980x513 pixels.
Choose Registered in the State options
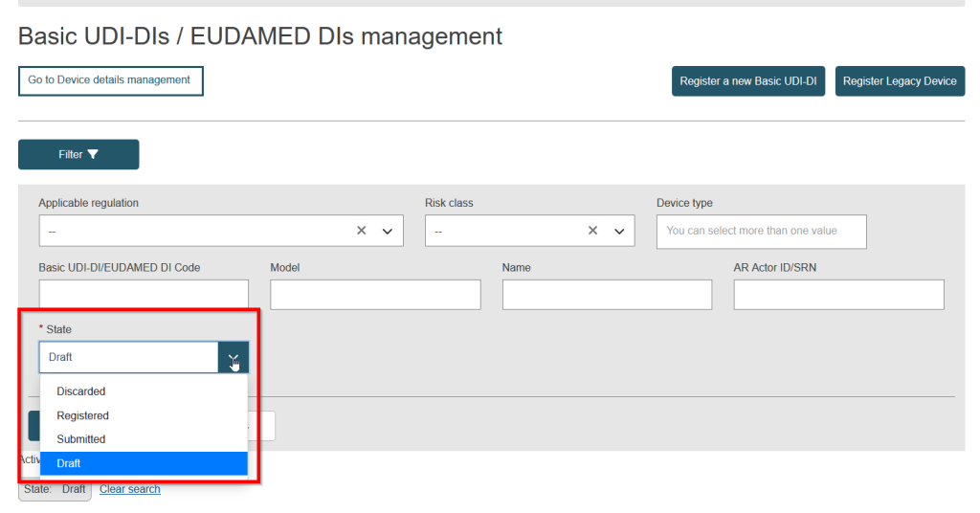83,415
